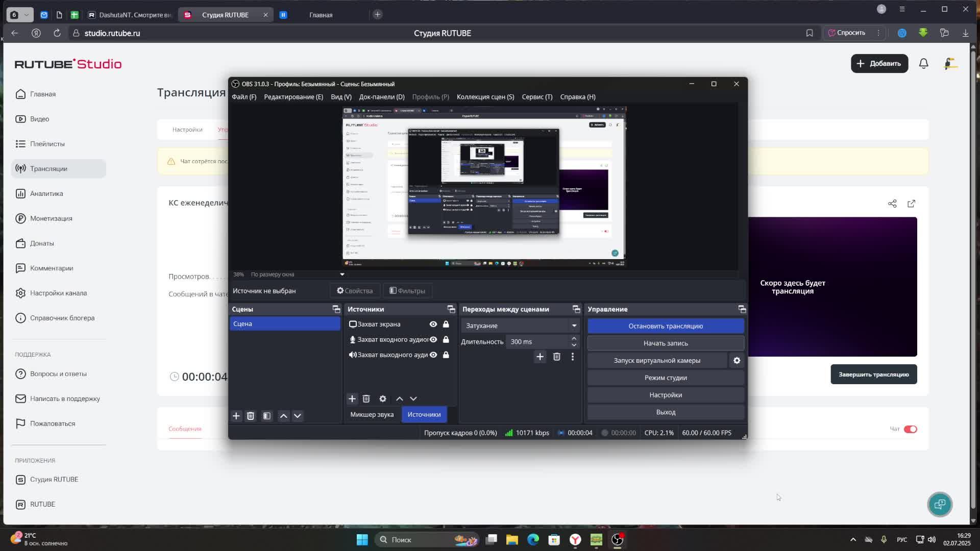Move source up with arrow icon

[x=400, y=399]
